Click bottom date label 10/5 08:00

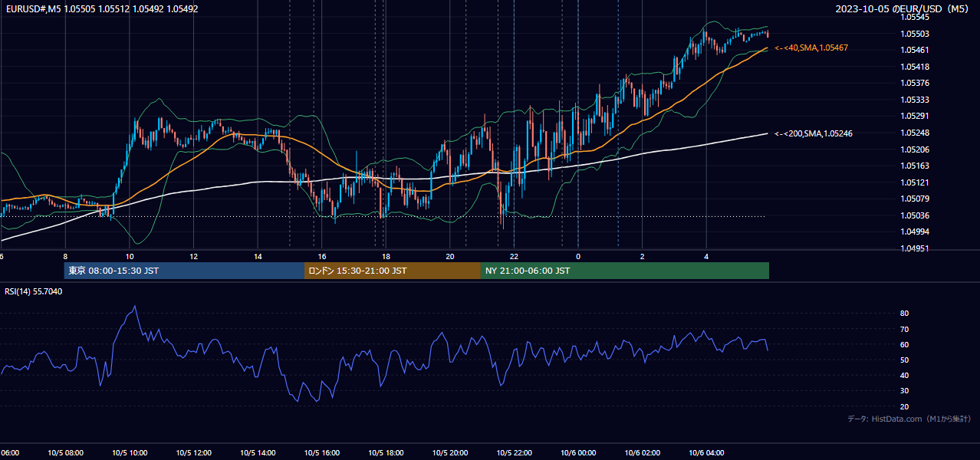tap(65, 453)
